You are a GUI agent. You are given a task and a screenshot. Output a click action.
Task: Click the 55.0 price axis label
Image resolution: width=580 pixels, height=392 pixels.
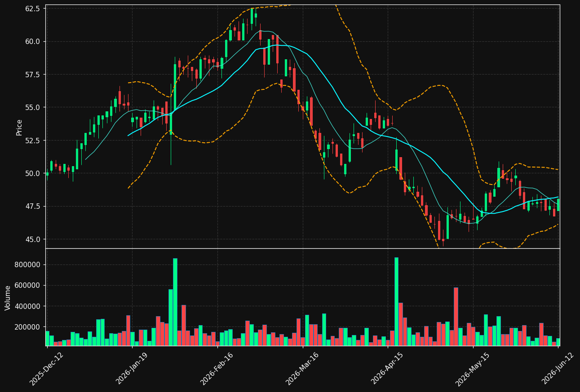(x=33, y=107)
